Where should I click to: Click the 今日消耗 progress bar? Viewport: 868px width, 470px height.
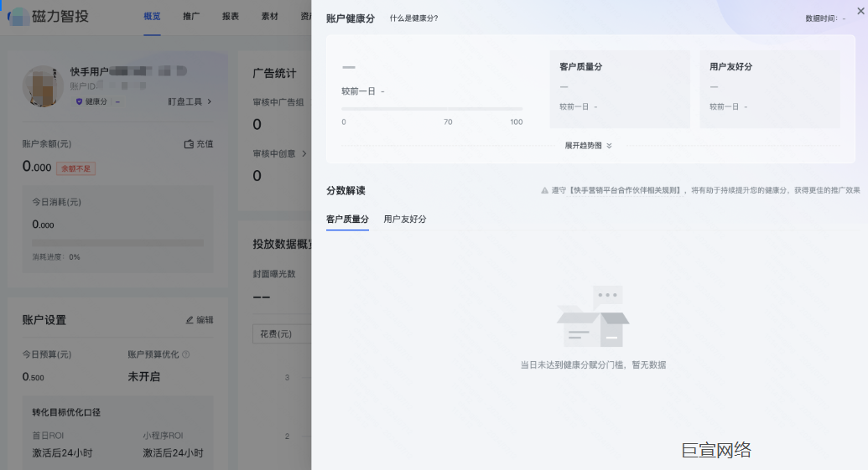click(118, 243)
